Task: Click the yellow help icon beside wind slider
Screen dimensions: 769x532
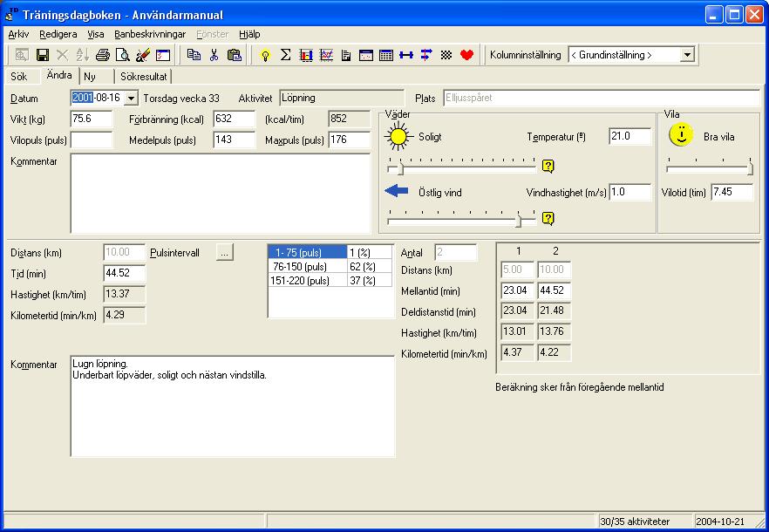Action: click(548, 218)
